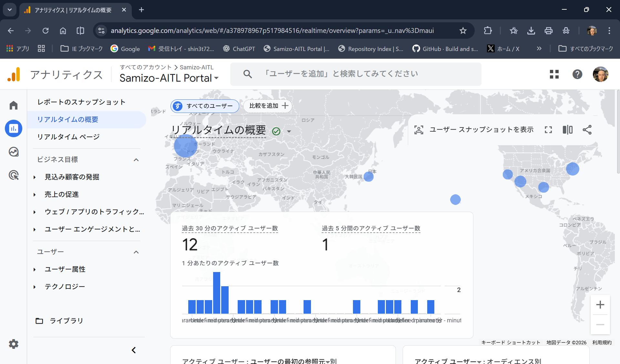Image resolution: width=620 pixels, height=364 pixels.
Task: Open the Explore icon in left rail
Action: tap(14, 152)
